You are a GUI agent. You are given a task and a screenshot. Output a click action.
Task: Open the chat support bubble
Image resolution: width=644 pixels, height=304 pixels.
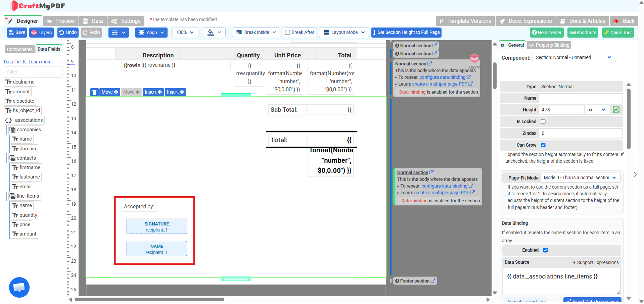coord(19,287)
